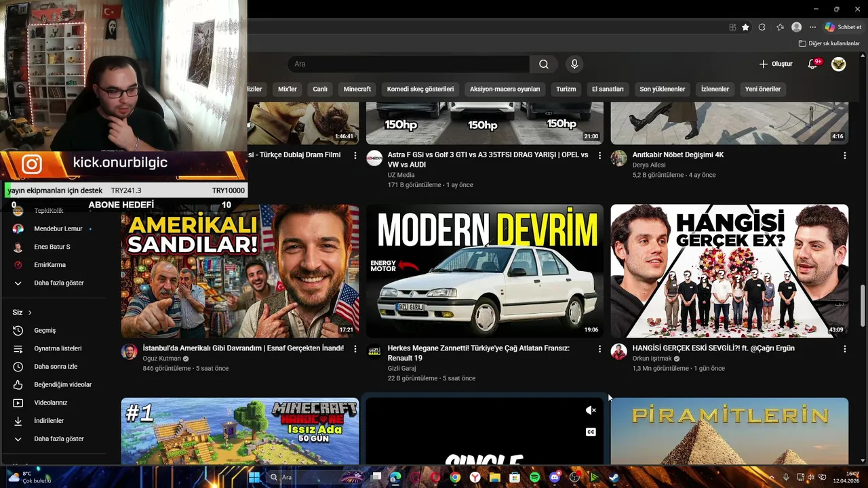Screen dimensions: 868x488
Task: Open the browser profile icon
Action: coord(797,27)
